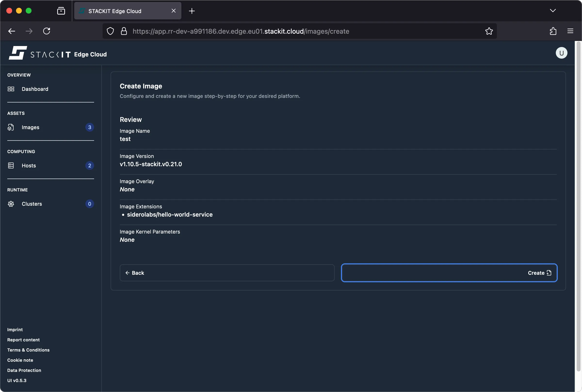
Task: Open the tab list chevron dropdown
Action: (553, 11)
